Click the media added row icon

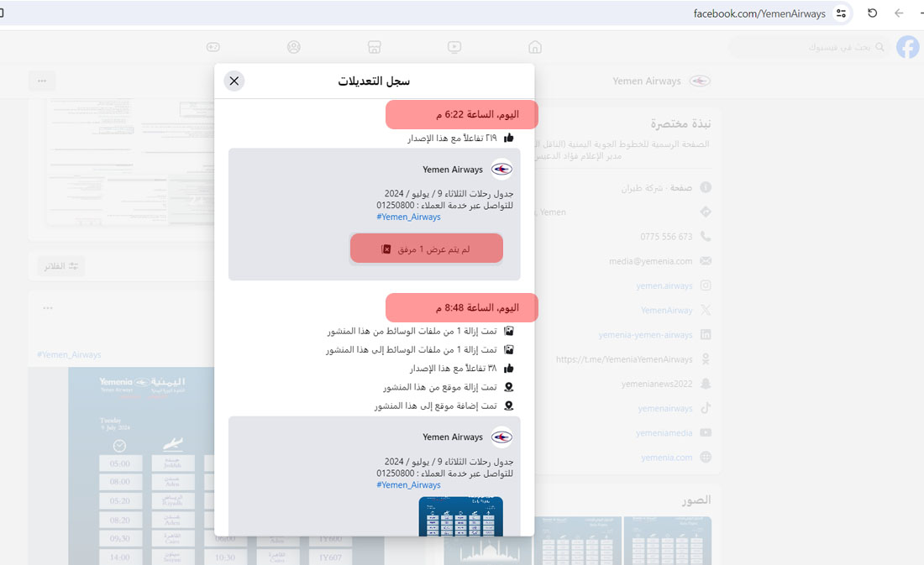508,350
